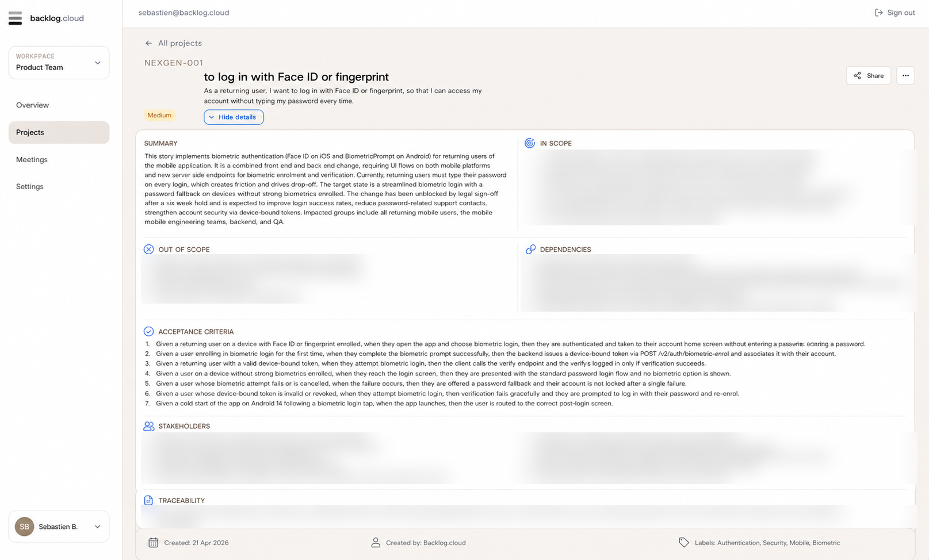
Task: Click the email sebastien@backlog.cloud
Action: point(183,13)
